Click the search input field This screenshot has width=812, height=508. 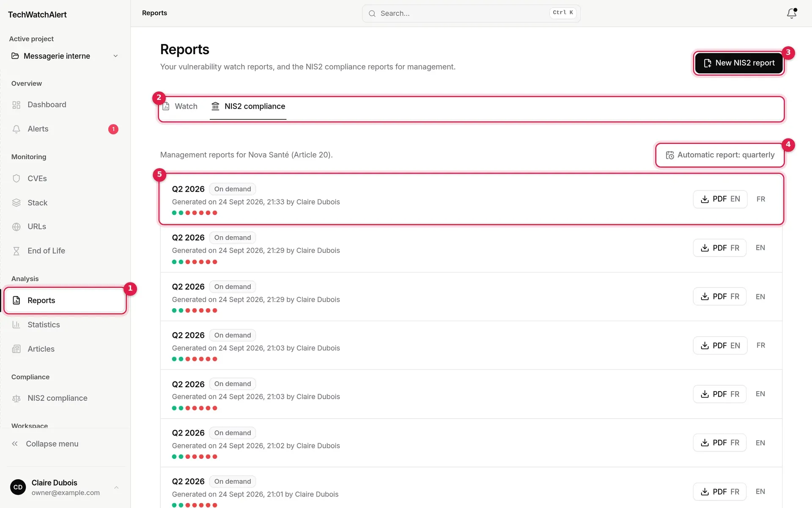[471, 14]
